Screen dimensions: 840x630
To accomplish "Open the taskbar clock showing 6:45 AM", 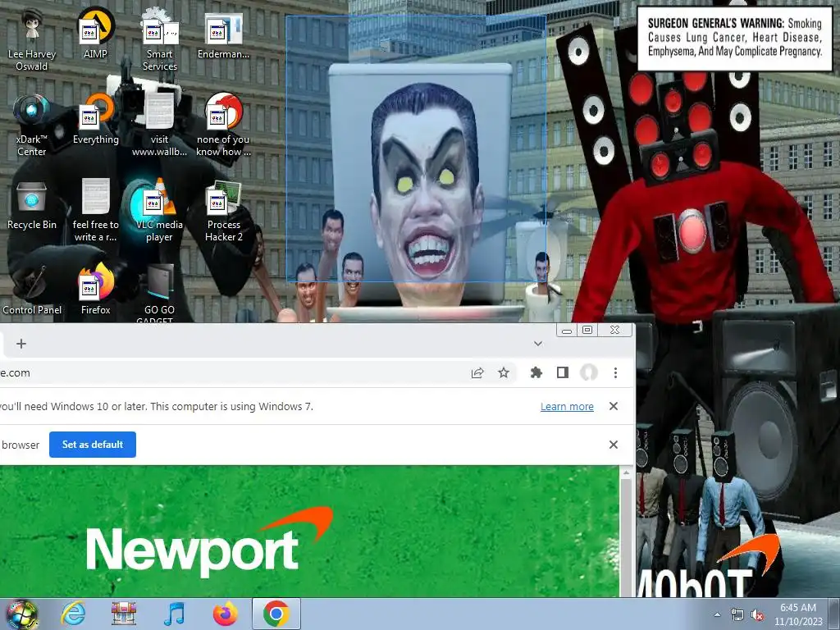I will point(798,614).
